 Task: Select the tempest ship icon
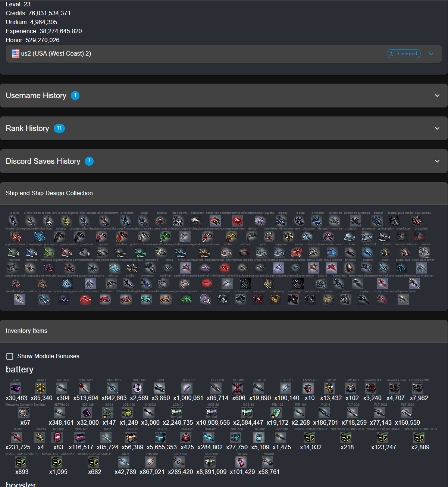tap(205, 299)
